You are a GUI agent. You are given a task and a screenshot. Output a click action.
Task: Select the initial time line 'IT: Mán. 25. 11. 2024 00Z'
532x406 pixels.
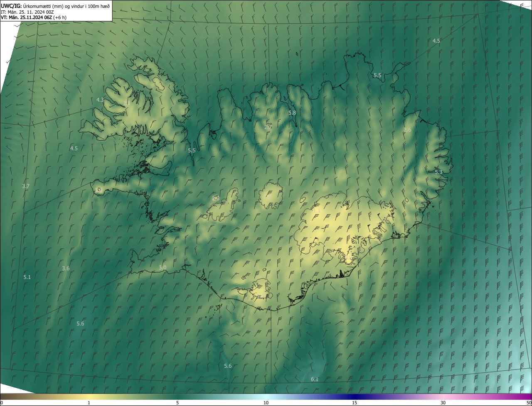point(27,12)
